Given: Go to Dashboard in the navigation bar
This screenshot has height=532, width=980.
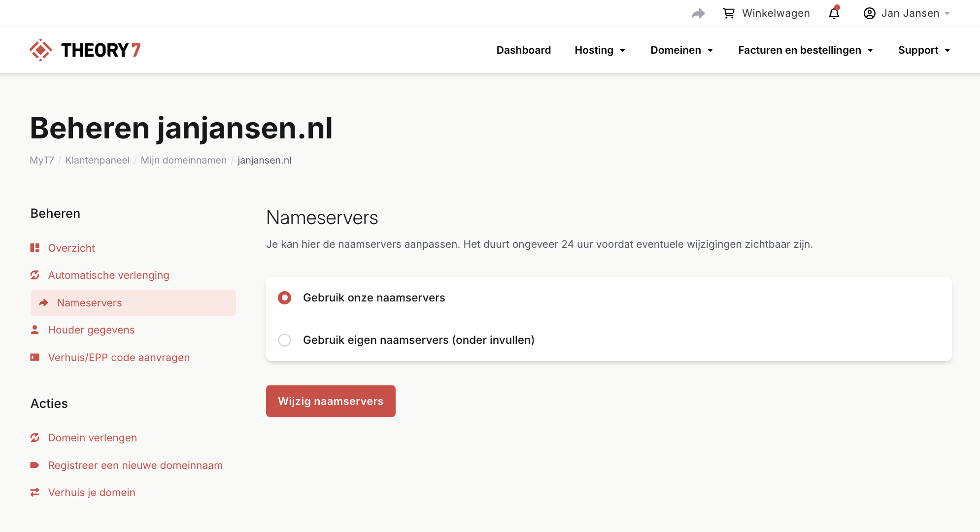Looking at the screenshot, I should pos(523,50).
